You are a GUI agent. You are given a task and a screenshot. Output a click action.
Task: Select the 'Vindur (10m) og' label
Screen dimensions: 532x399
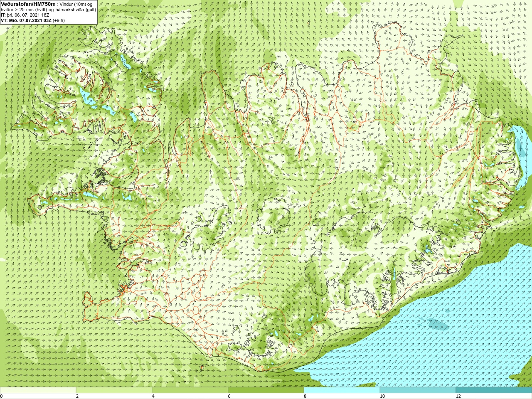(76, 4)
